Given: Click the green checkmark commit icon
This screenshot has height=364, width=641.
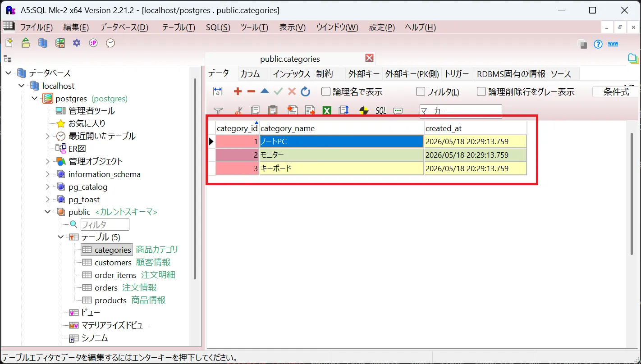Looking at the screenshot, I should click(x=278, y=91).
